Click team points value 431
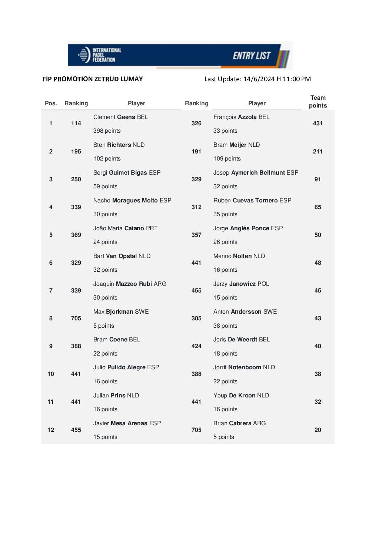Image resolution: width=392 pixels, height=555 pixels. pos(318,123)
